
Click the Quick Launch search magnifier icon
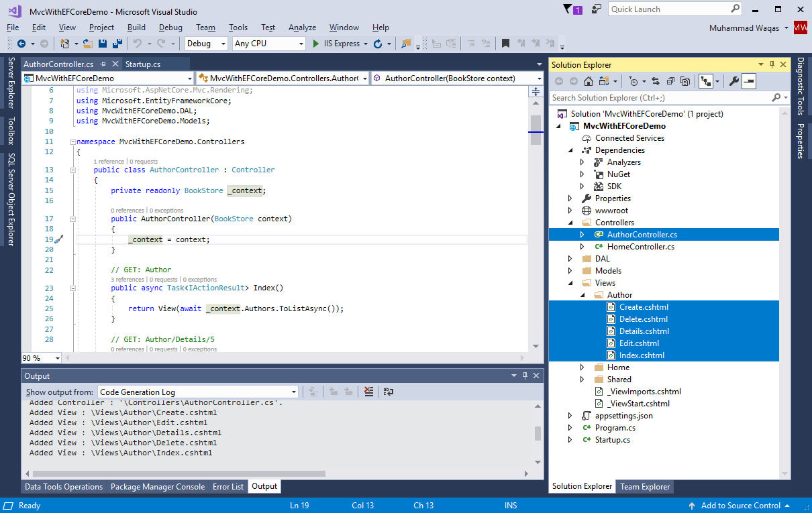coord(735,9)
